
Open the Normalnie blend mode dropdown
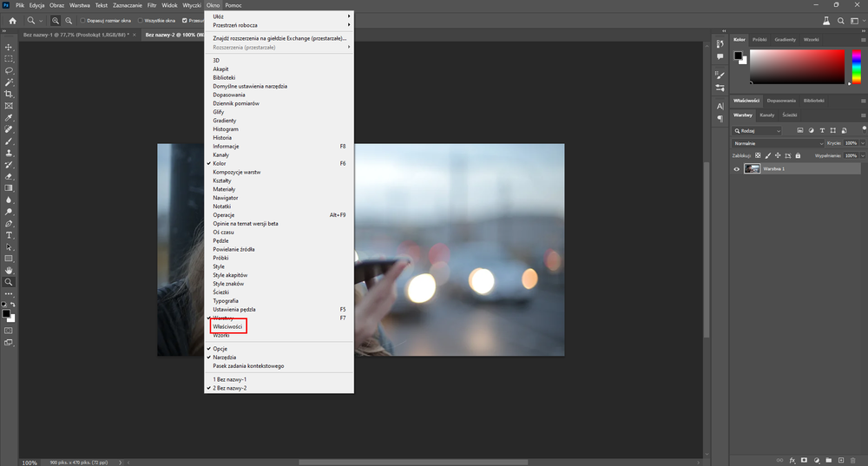pyautogui.click(x=778, y=143)
